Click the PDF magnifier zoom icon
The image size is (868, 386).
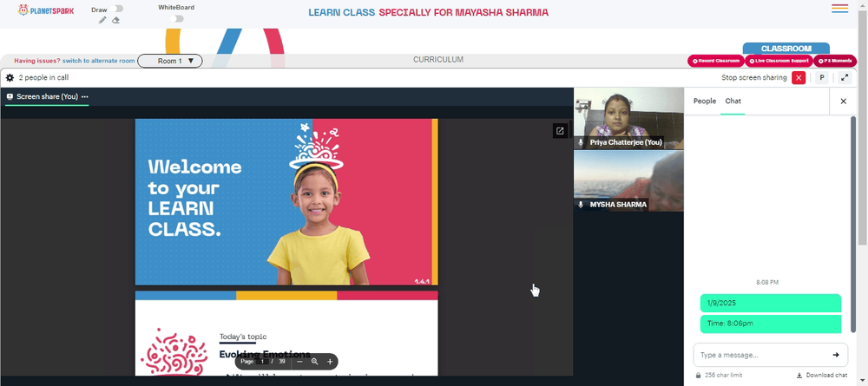tap(314, 362)
